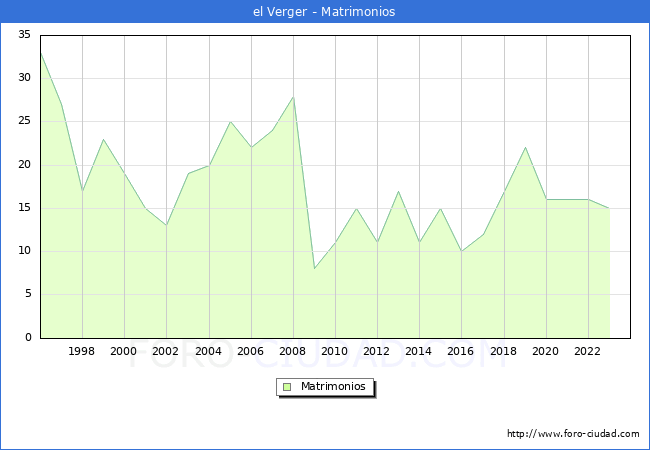Click the y-axis label 10
This screenshot has height=450, width=650.
click(25, 251)
